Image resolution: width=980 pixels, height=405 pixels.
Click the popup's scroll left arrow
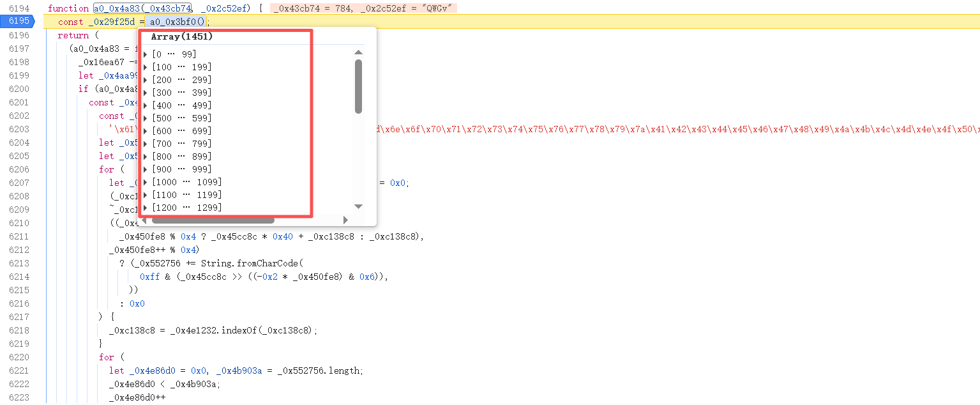click(144, 220)
